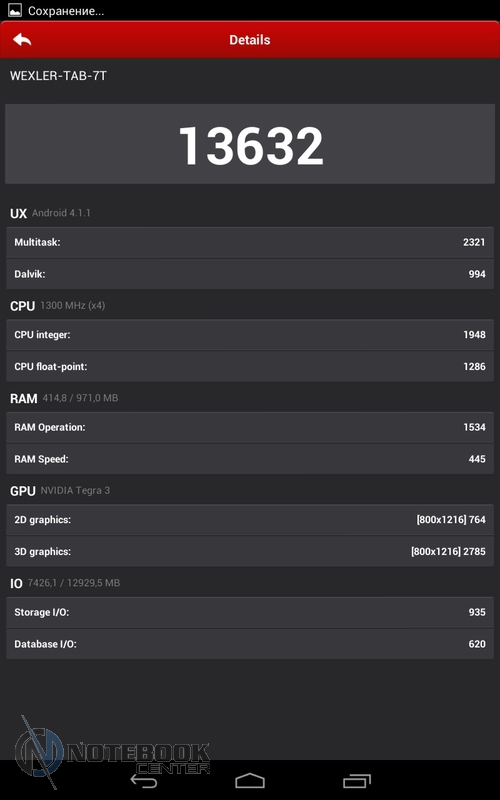
Task: Select the RAM Operation row
Action: click(250, 427)
